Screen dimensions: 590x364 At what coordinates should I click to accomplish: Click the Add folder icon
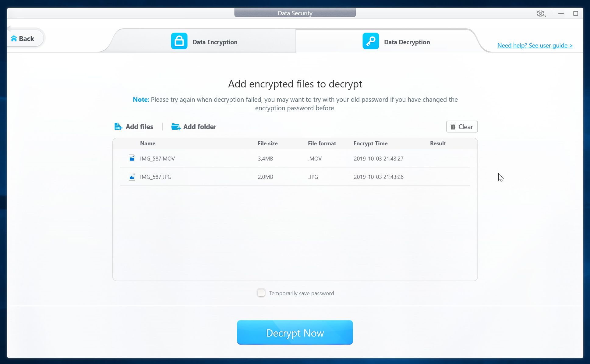pyautogui.click(x=176, y=127)
